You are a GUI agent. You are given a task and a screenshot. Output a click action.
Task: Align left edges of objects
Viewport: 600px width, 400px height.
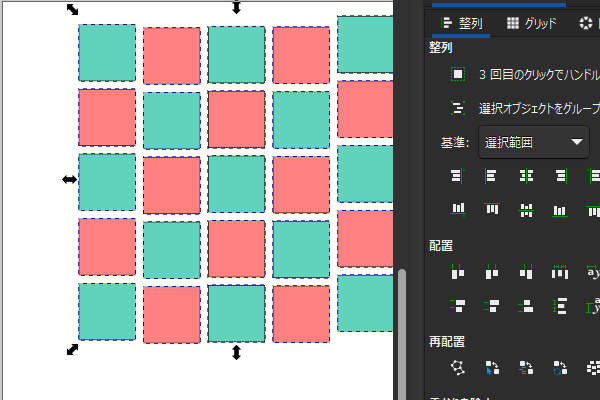tap(491, 176)
